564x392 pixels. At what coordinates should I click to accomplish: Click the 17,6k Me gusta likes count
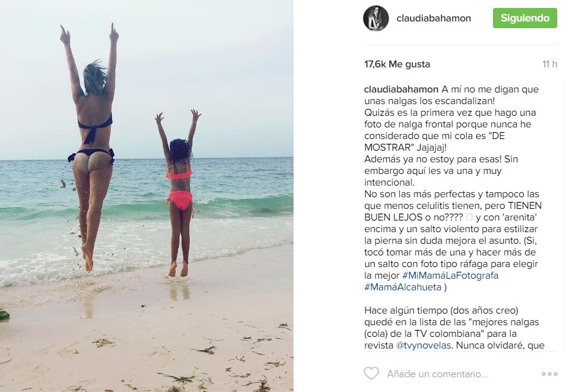[397, 64]
